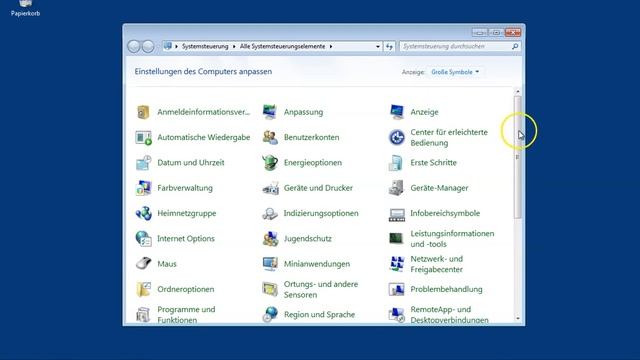Open the Programme und Funktionen icon
Viewport: 640px width, 360px height.
143,314
